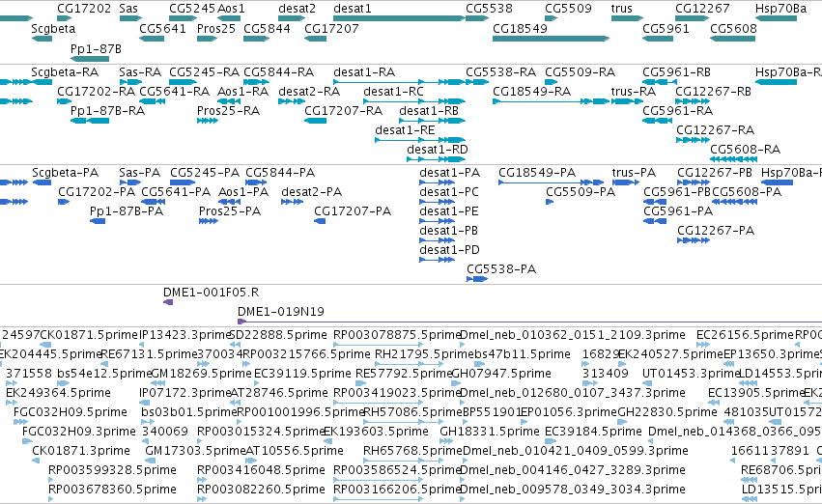Select the RH21795.5prime EST label
Screen dimensions: 822x504
(x=424, y=354)
